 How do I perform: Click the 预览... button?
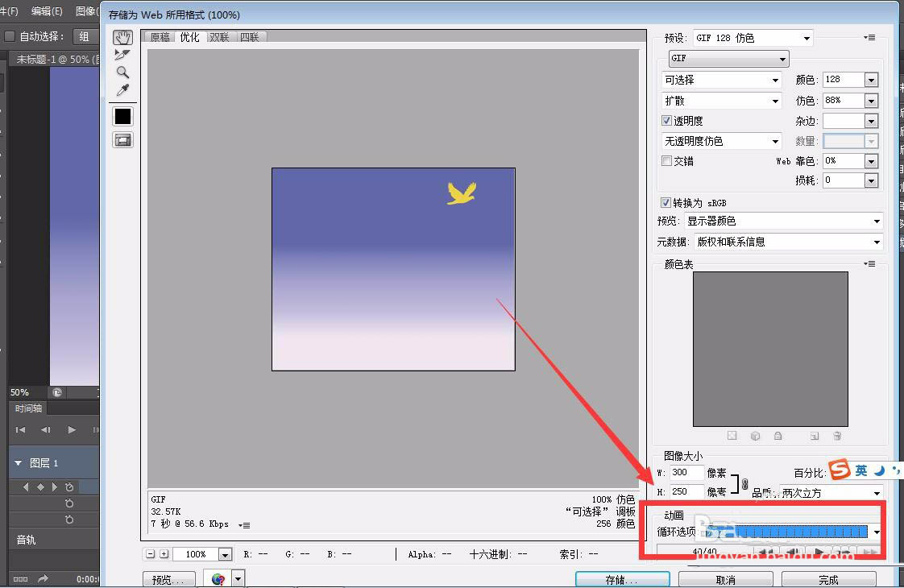169,579
